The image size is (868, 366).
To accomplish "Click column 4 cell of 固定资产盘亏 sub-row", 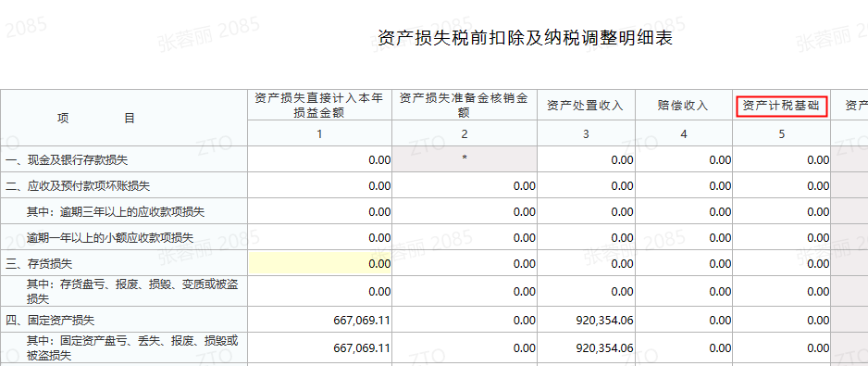I will [684, 348].
